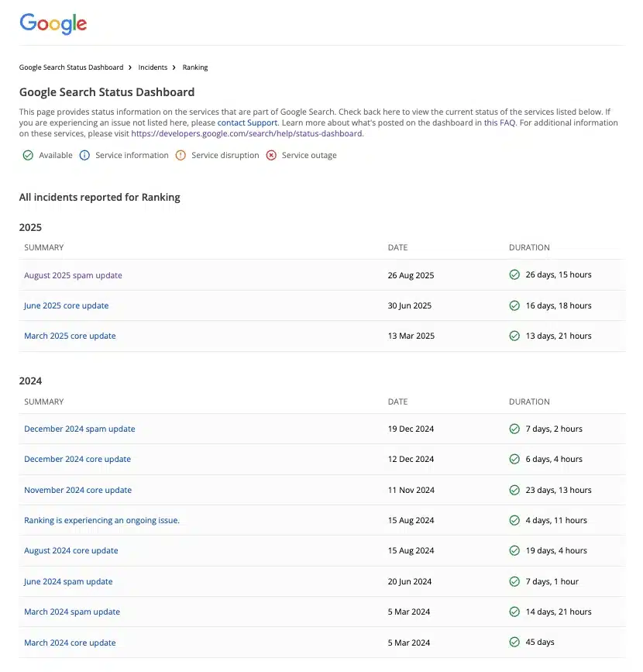Viewport: 643px width, 672px height.
Task: Click the orange Service disruption legend icon
Action: coord(181,155)
